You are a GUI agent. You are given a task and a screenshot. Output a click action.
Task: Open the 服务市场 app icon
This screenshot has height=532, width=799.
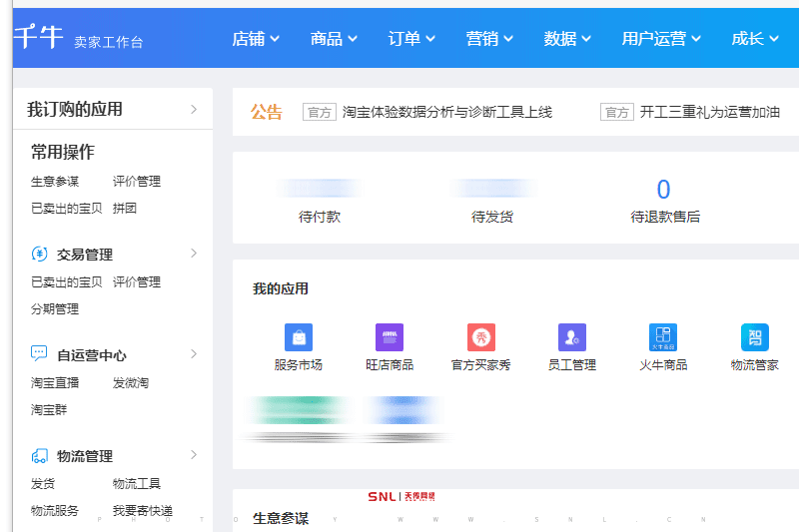pyautogui.click(x=299, y=337)
